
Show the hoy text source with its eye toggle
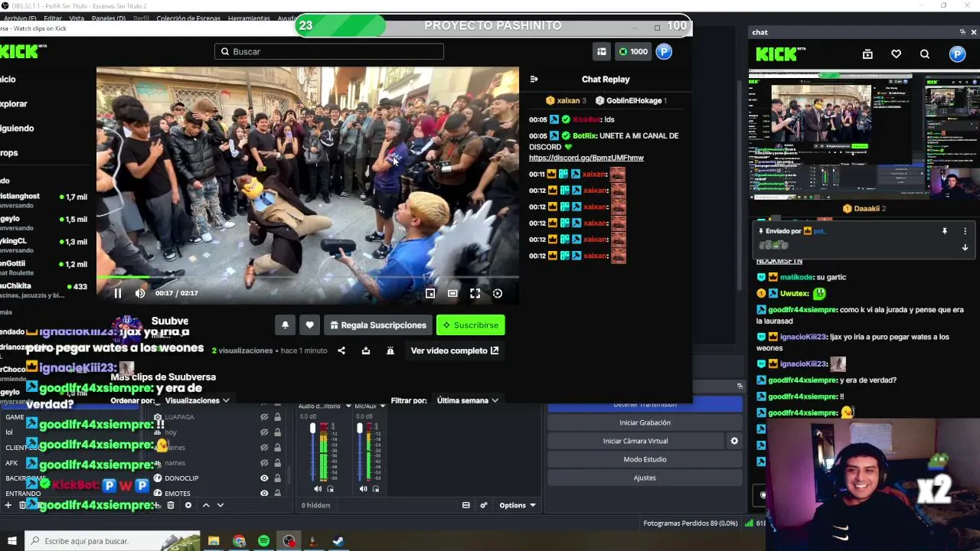point(264,432)
